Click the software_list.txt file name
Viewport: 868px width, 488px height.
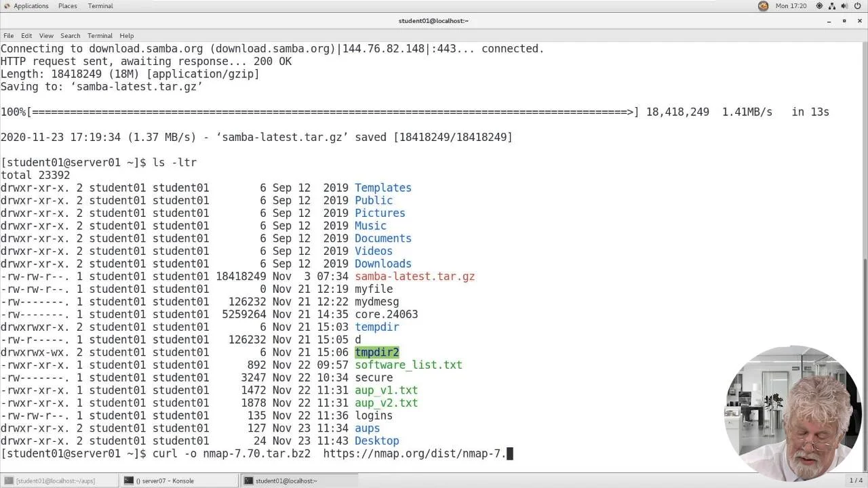click(408, 365)
